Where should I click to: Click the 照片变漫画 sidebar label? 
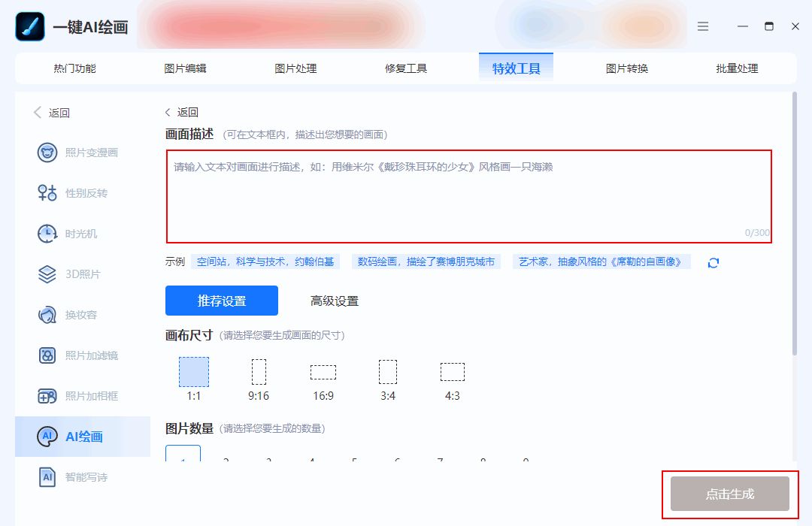91,153
